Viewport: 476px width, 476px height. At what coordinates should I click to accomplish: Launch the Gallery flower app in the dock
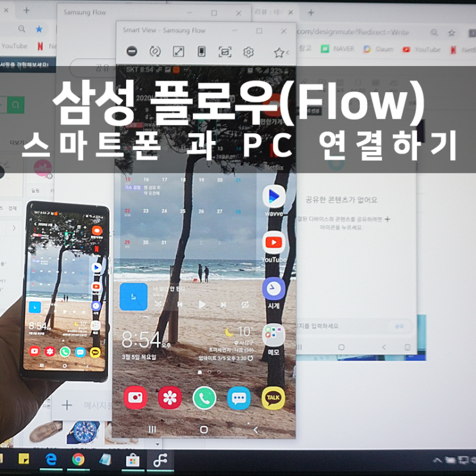pos(170,398)
